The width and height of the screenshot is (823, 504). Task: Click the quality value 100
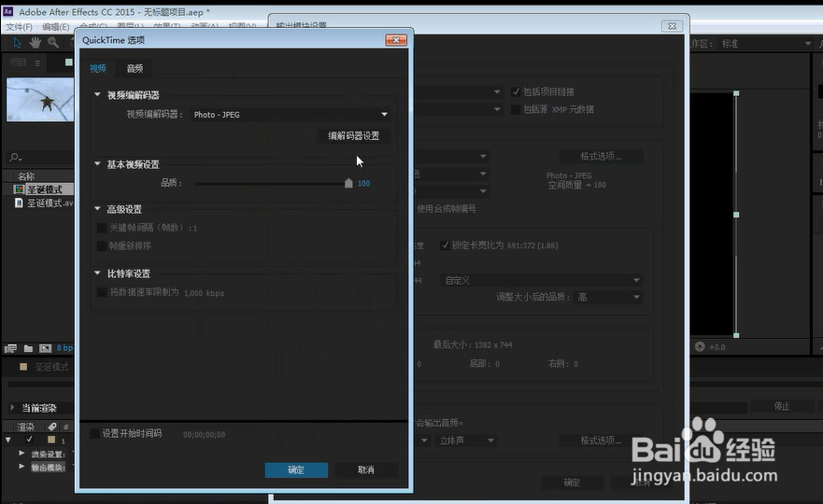[x=363, y=183]
